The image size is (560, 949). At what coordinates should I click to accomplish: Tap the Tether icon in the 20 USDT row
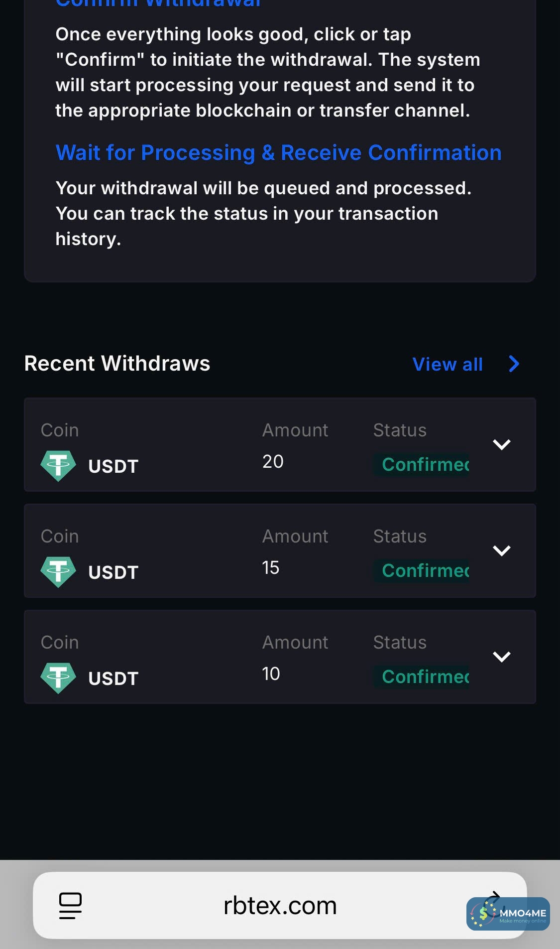click(58, 466)
